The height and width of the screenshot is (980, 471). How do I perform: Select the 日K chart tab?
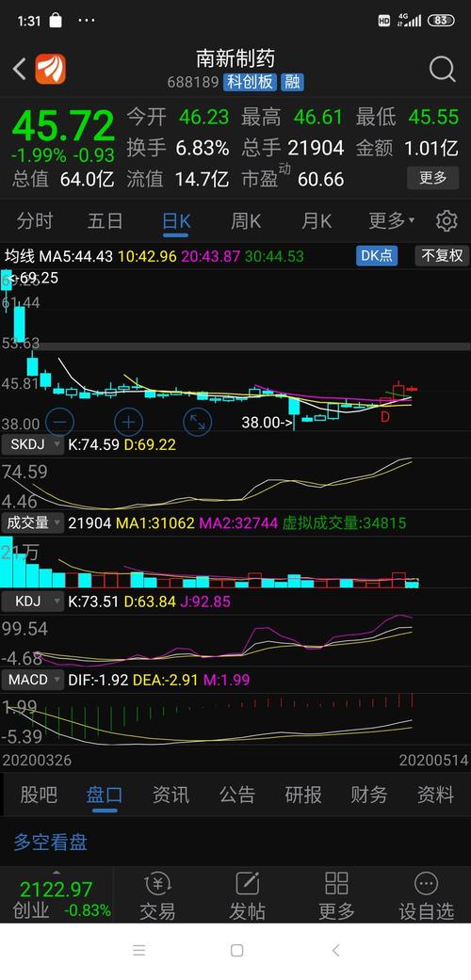(176, 220)
